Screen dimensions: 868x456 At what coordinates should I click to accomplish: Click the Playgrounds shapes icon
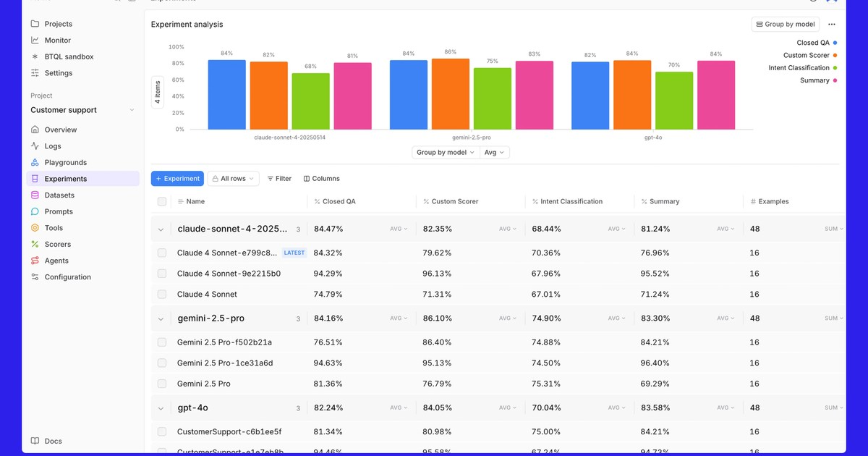click(x=35, y=163)
